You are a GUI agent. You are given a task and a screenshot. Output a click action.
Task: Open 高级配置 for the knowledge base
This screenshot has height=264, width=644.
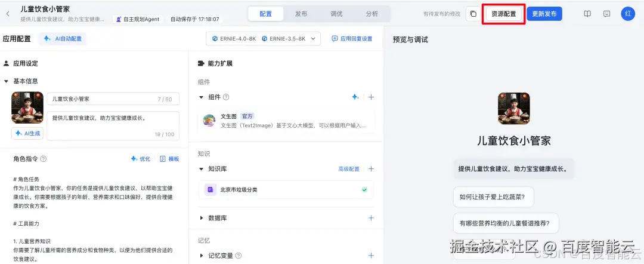click(349, 168)
